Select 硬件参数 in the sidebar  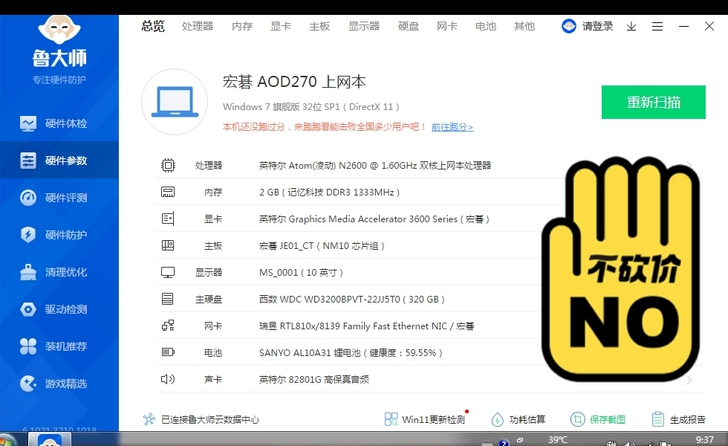tap(59, 161)
